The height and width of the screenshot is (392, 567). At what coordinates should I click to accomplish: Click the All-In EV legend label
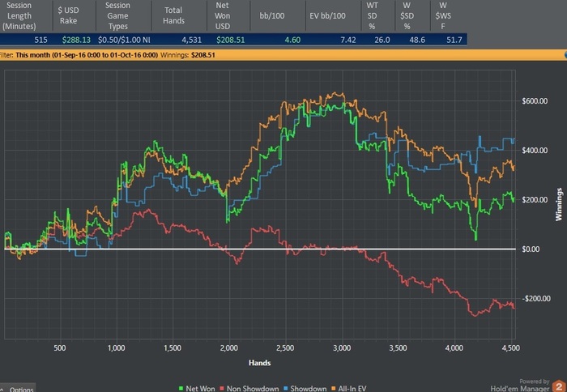pyautogui.click(x=352, y=389)
